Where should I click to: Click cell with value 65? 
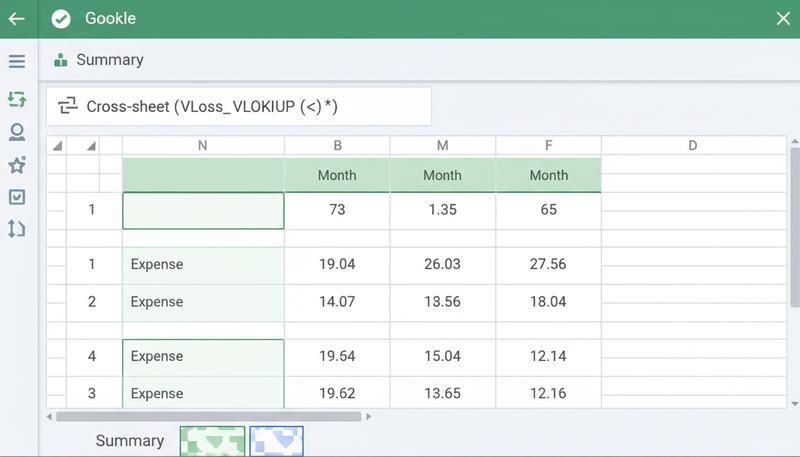pos(548,210)
